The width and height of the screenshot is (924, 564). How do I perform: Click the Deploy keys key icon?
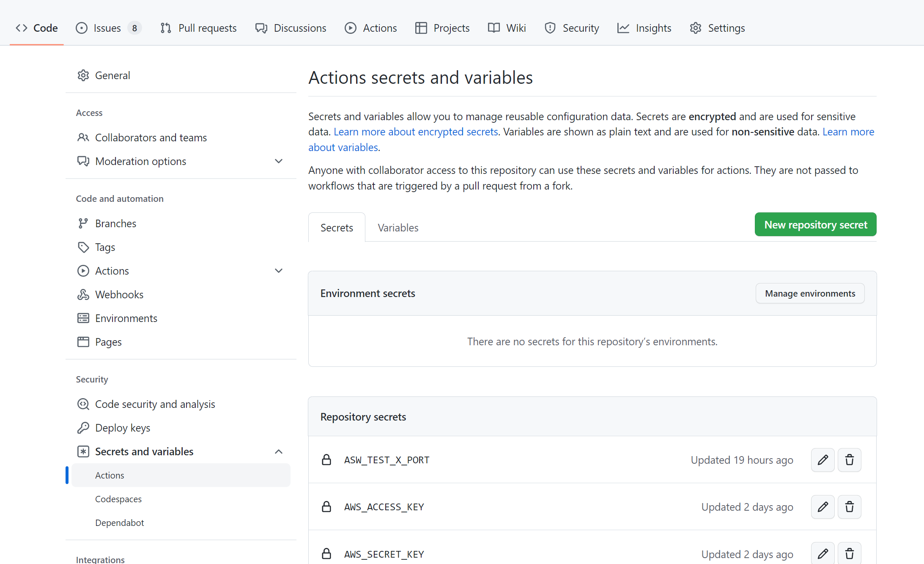pos(83,428)
